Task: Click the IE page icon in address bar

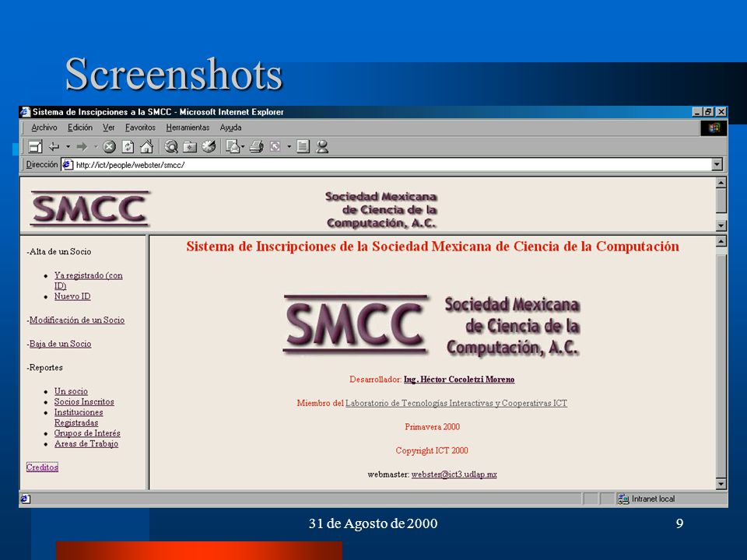Action: pos(68,165)
